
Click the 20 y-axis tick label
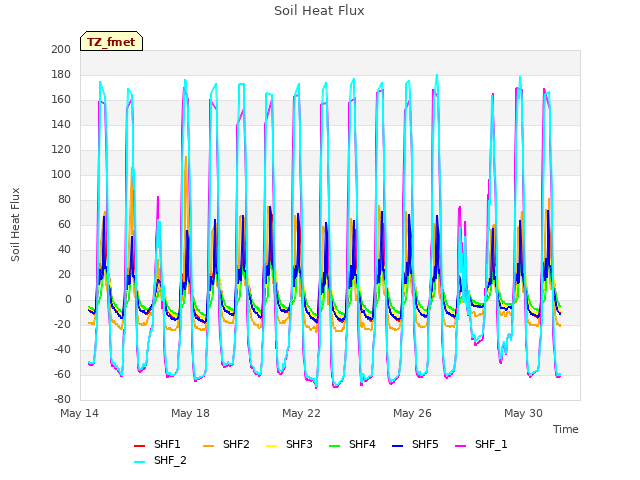(x=64, y=275)
